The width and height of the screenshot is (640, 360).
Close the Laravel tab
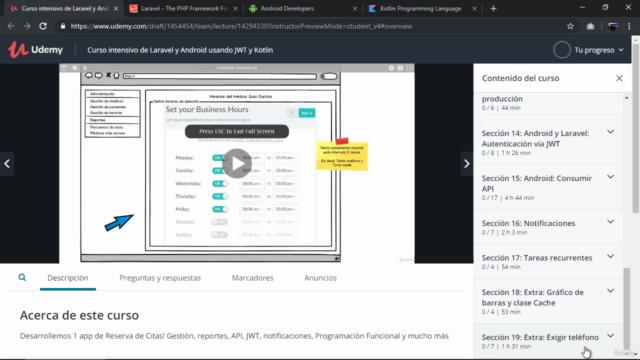(x=235, y=9)
